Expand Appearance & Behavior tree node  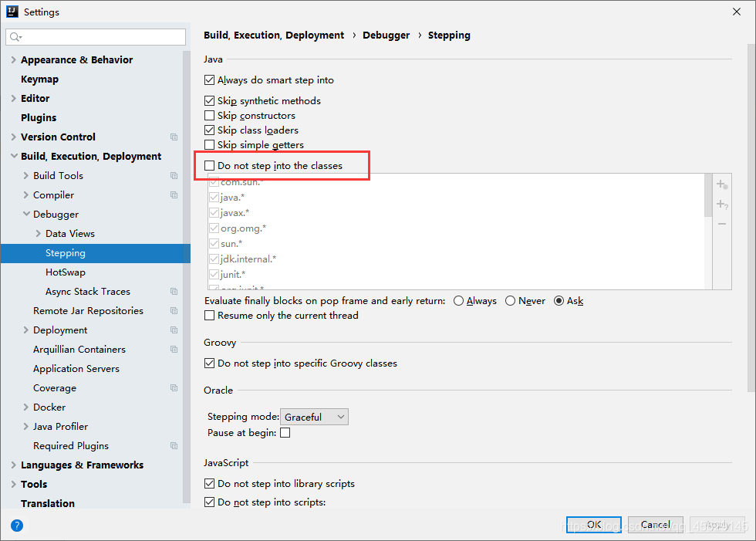click(14, 59)
